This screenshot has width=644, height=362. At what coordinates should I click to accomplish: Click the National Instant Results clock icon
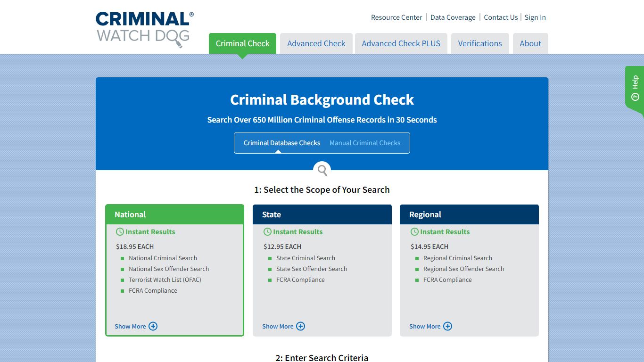[120, 232]
